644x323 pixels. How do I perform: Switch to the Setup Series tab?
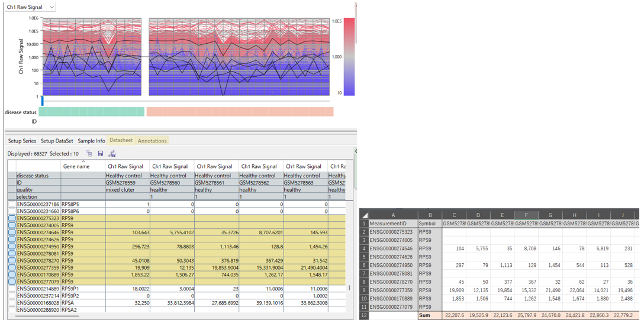[x=22, y=141]
